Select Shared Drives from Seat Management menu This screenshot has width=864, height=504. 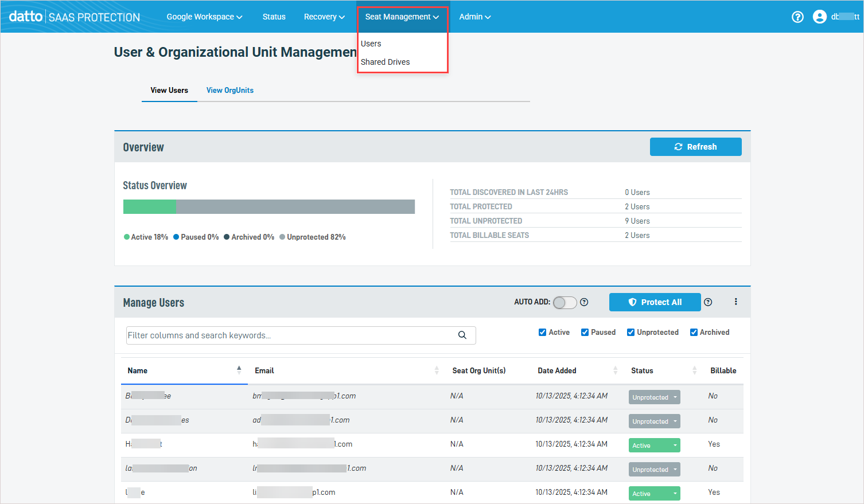[x=385, y=62]
